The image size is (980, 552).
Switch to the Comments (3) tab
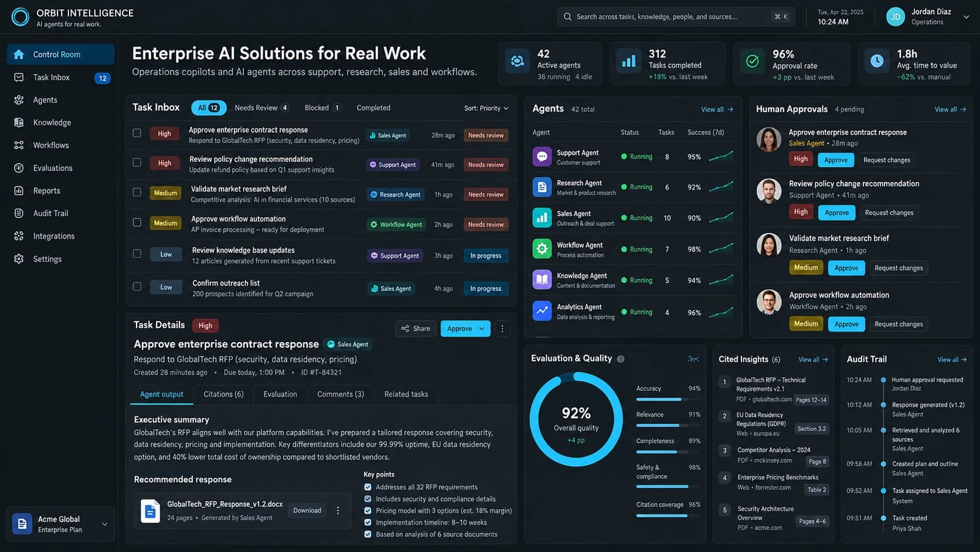[341, 394]
